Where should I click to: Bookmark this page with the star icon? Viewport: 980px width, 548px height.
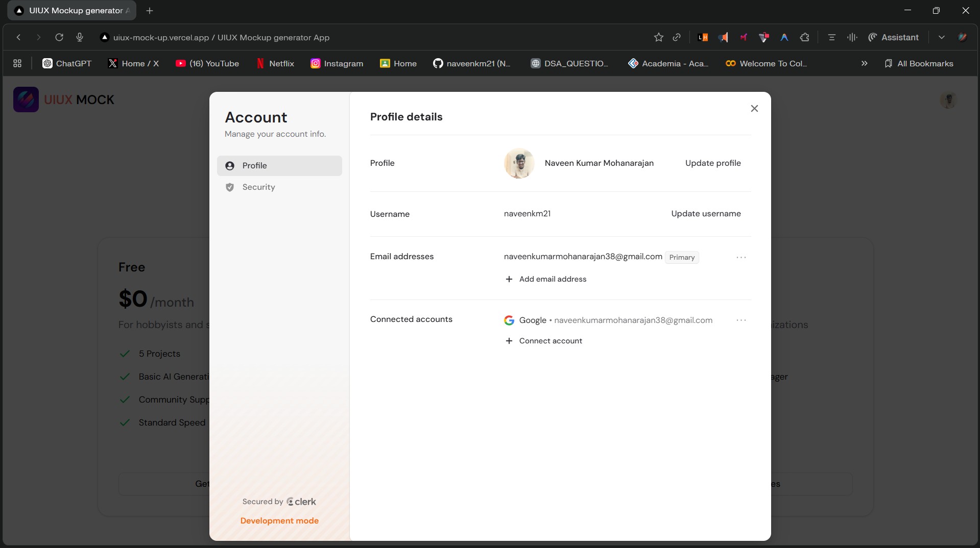659,37
